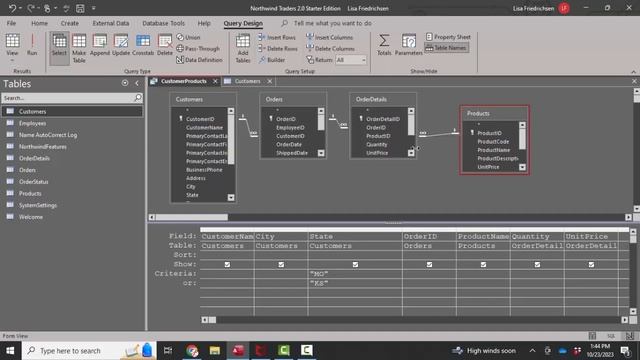Click the search magnifier in Tables pane
Image resolution: width=640 pixels, height=360 pixels.
pyautogui.click(x=138, y=98)
